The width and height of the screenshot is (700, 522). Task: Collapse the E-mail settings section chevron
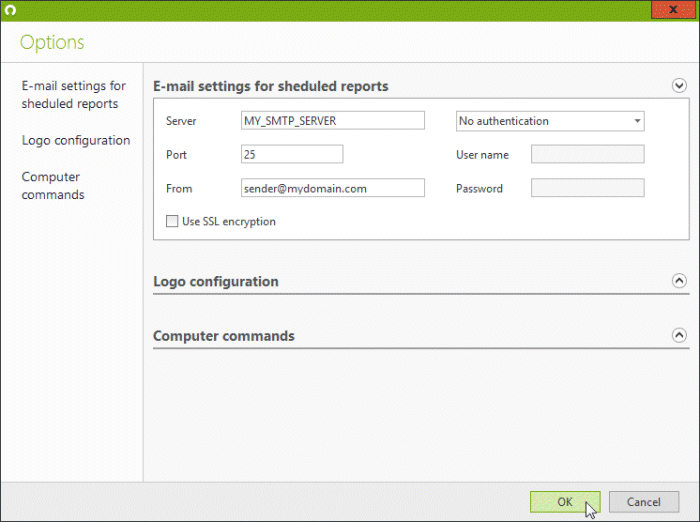679,85
